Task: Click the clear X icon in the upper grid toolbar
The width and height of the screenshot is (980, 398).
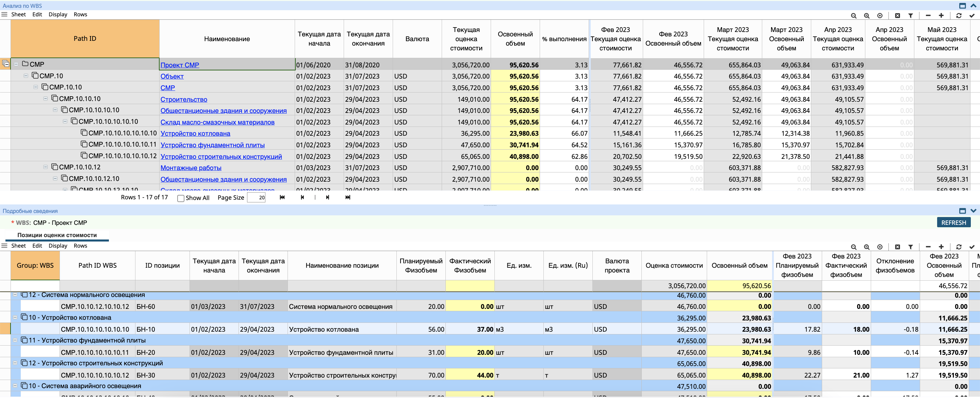Action: (x=897, y=16)
